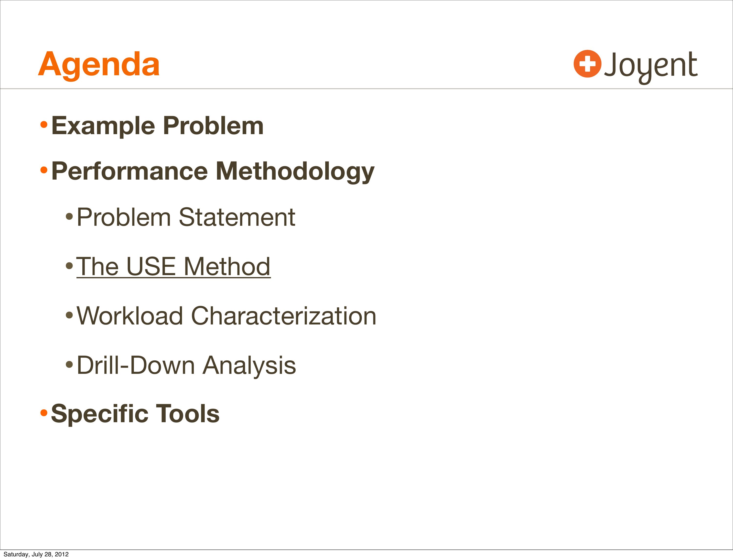Click the Specific Tools heading
The width and height of the screenshot is (733, 560).
(135, 413)
